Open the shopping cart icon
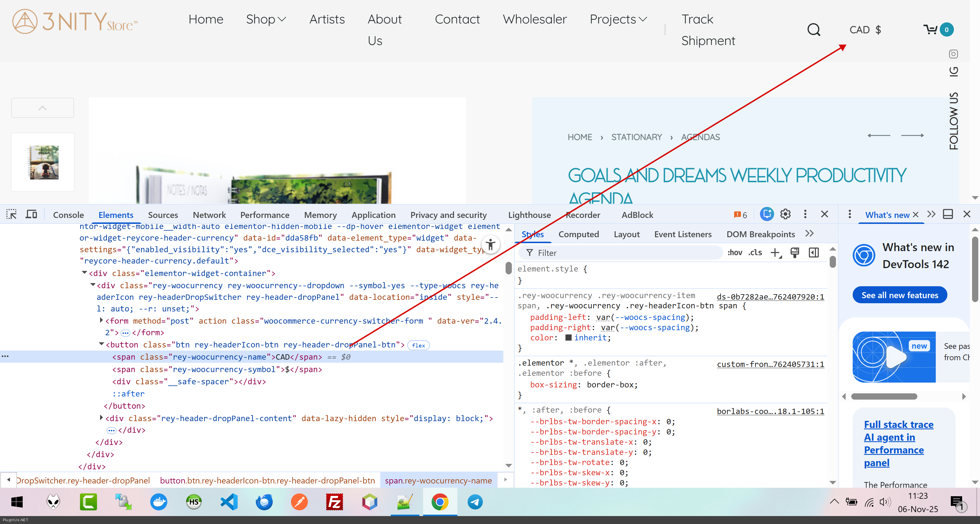The width and height of the screenshot is (980, 524). (931, 30)
